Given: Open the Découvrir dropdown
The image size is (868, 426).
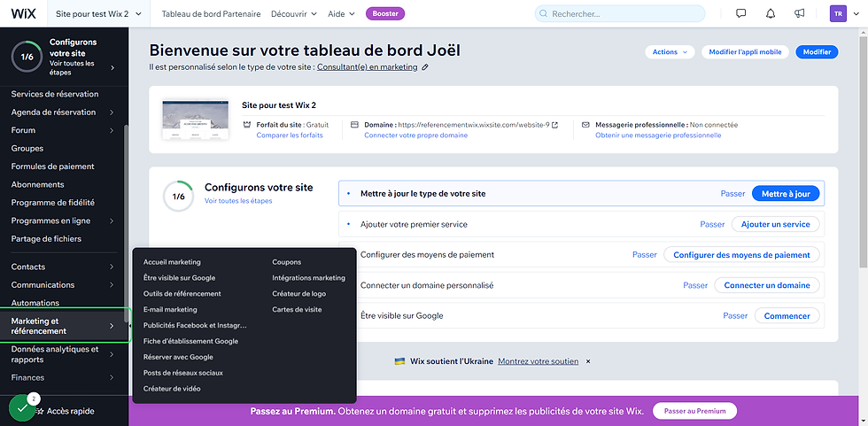Looking at the screenshot, I should [x=294, y=14].
